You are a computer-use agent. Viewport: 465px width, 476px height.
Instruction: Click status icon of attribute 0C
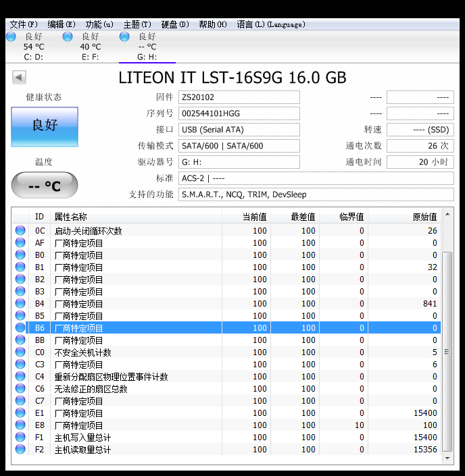pyautogui.click(x=20, y=230)
